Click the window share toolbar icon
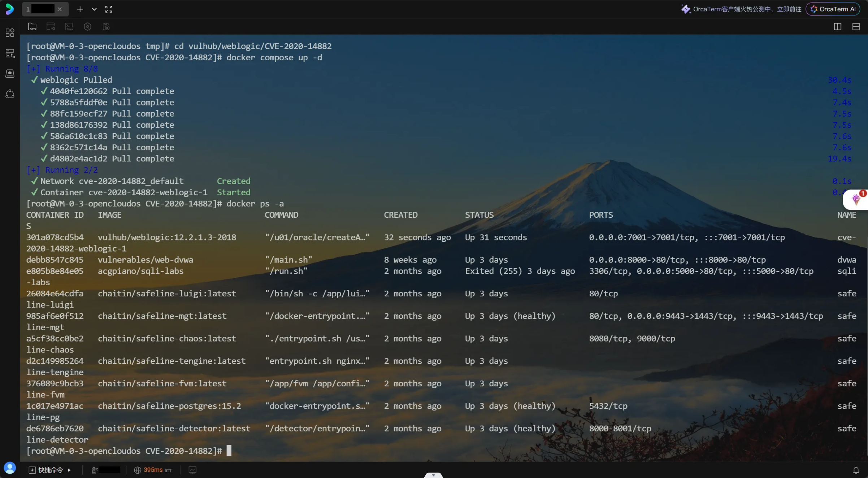868x478 pixels. tap(51, 26)
